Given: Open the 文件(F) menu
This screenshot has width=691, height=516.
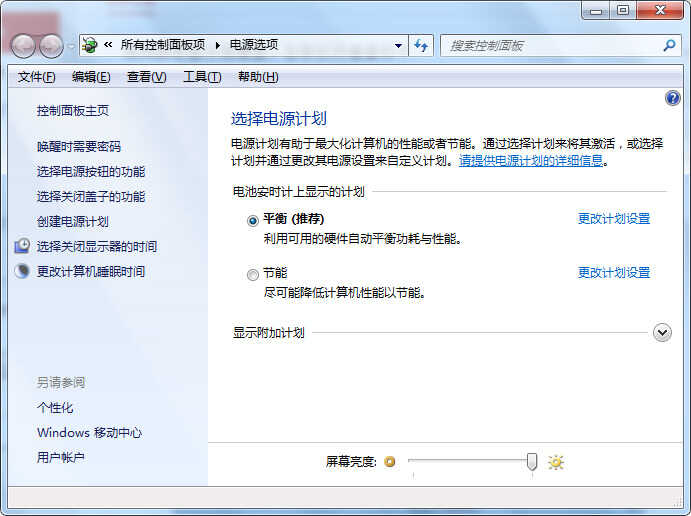Looking at the screenshot, I should (37, 77).
